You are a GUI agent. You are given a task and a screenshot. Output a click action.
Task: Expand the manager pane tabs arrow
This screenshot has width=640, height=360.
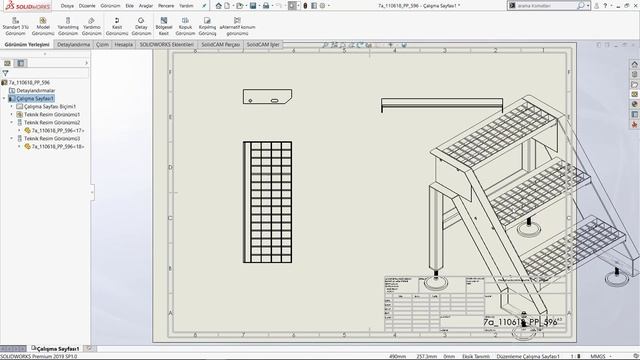point(86,63)
